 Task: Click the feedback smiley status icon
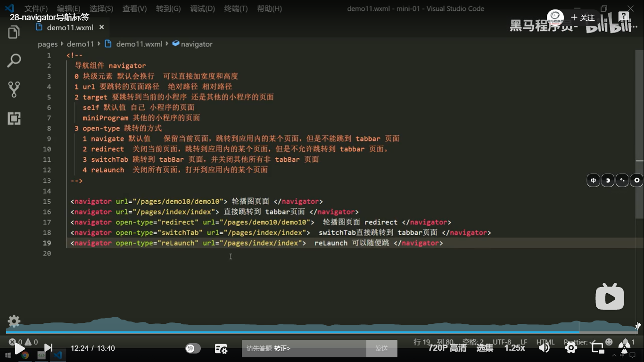pos(609,342)
